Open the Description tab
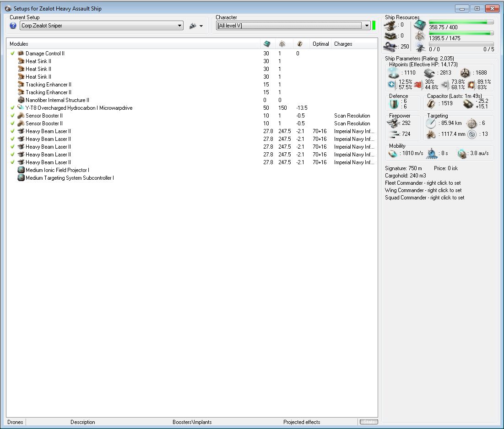This screenshot has height=429, width=504. tap(82, 422)
